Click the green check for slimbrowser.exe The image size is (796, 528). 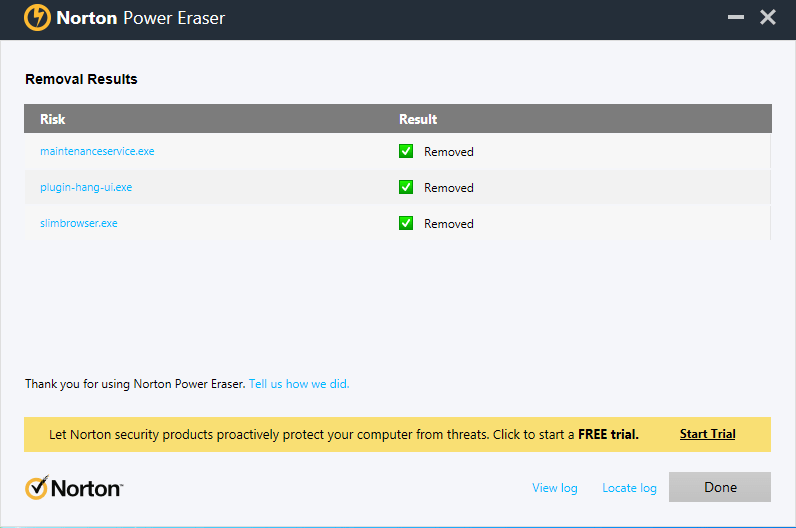[x=406, y=223]
